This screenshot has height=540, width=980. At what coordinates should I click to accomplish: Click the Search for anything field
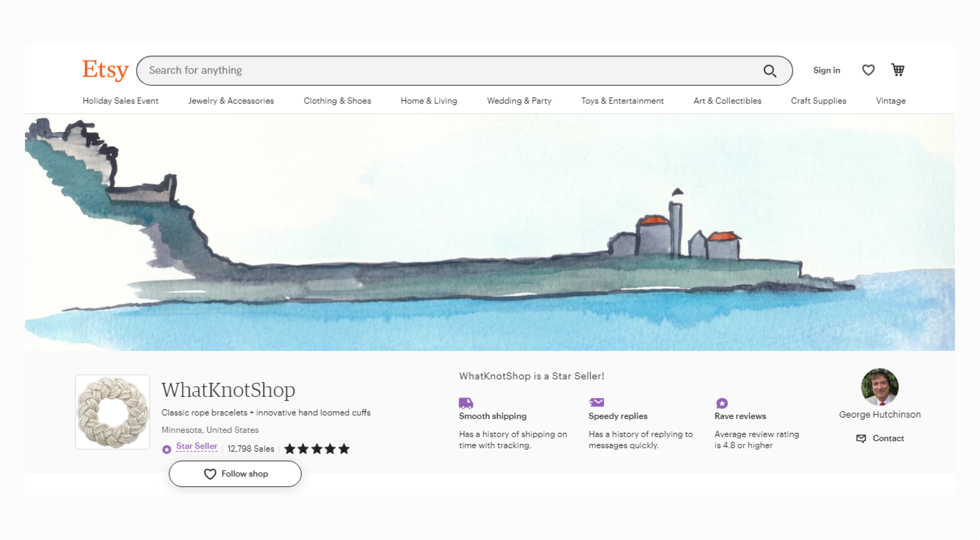[464, 70]
